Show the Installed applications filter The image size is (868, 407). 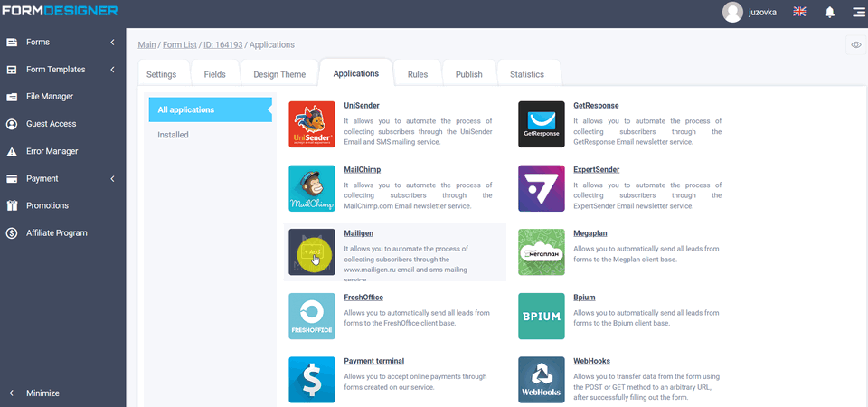pyautogui.click(x=173, y=136)
